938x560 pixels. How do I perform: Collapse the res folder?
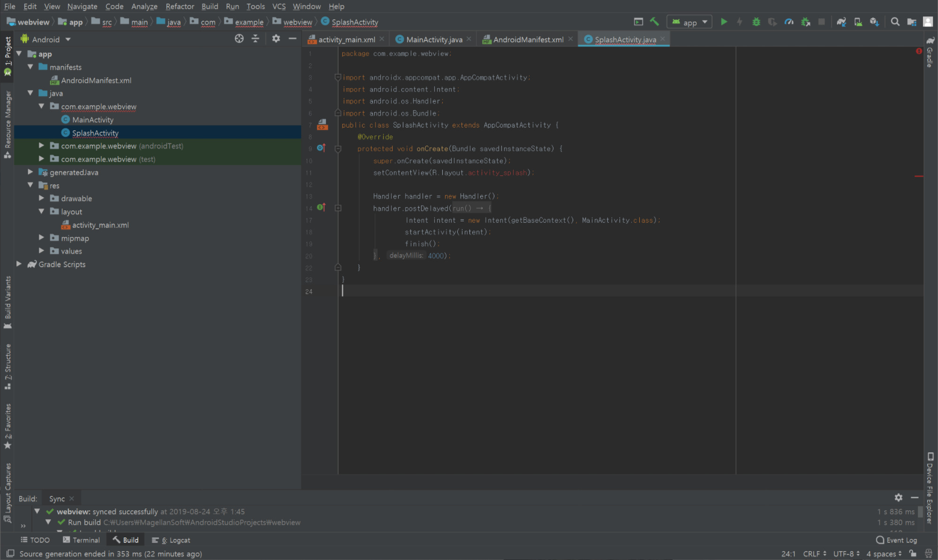30,185
